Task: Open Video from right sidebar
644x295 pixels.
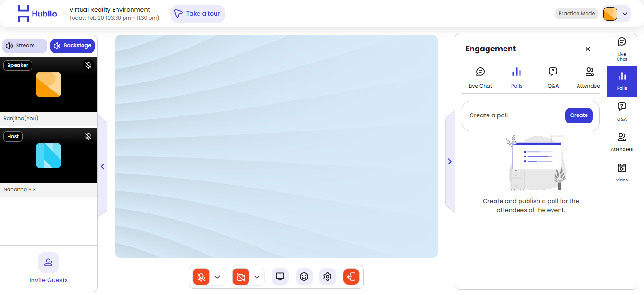Action: click(x=622, y=173)
